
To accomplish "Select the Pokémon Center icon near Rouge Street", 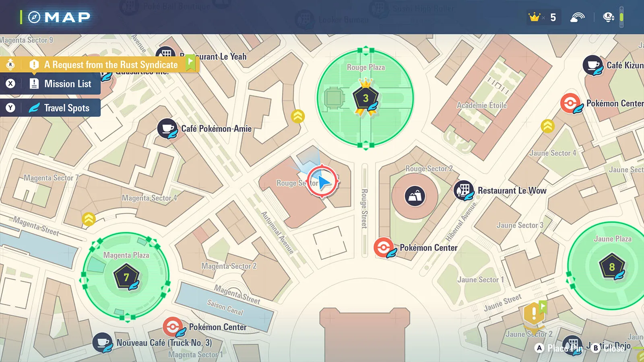I will point(384,247).
